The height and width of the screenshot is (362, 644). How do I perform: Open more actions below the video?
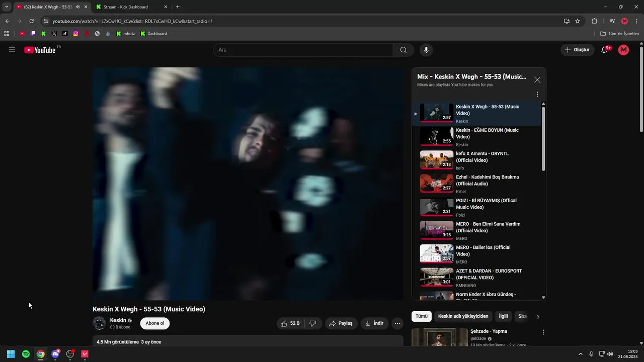pyautogui.click(x=397, y=323)
